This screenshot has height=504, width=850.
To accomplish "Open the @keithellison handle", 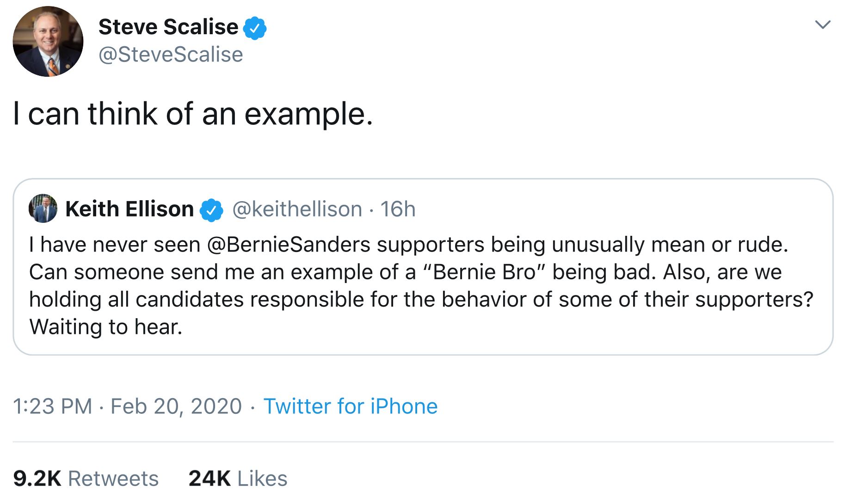I will tap(297, 209).
